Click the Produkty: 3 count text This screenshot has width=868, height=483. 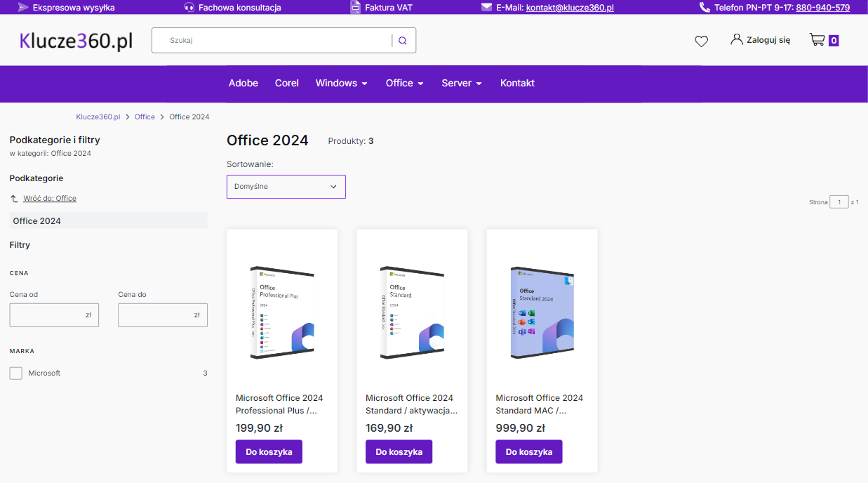(351, 141)
